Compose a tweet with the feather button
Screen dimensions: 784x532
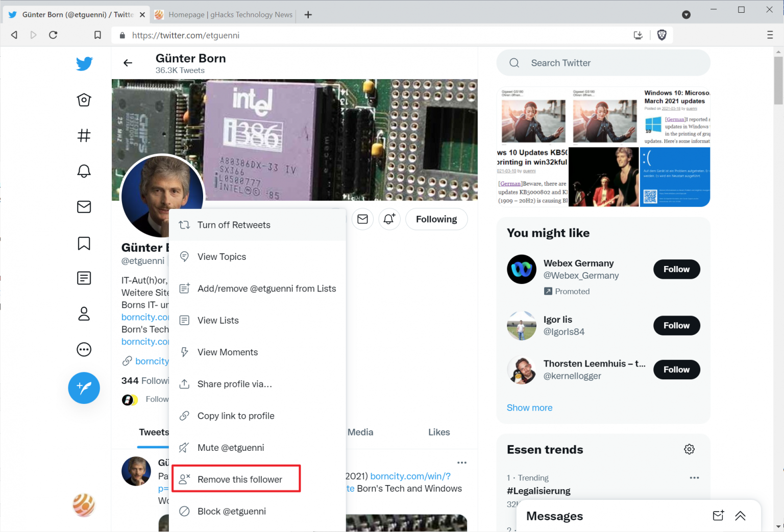click(x=84, y=388)
